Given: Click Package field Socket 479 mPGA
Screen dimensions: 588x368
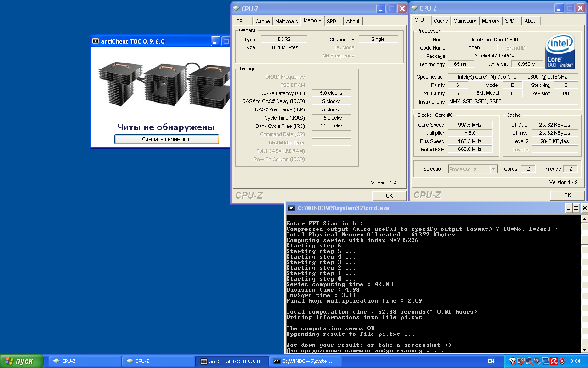Looking at the screenshot, I should pyautogui.click(x=495, y=56).
